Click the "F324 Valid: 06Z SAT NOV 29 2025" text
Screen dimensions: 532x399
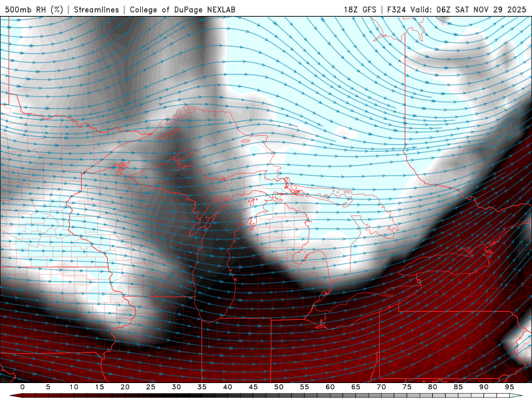[457, 9]
